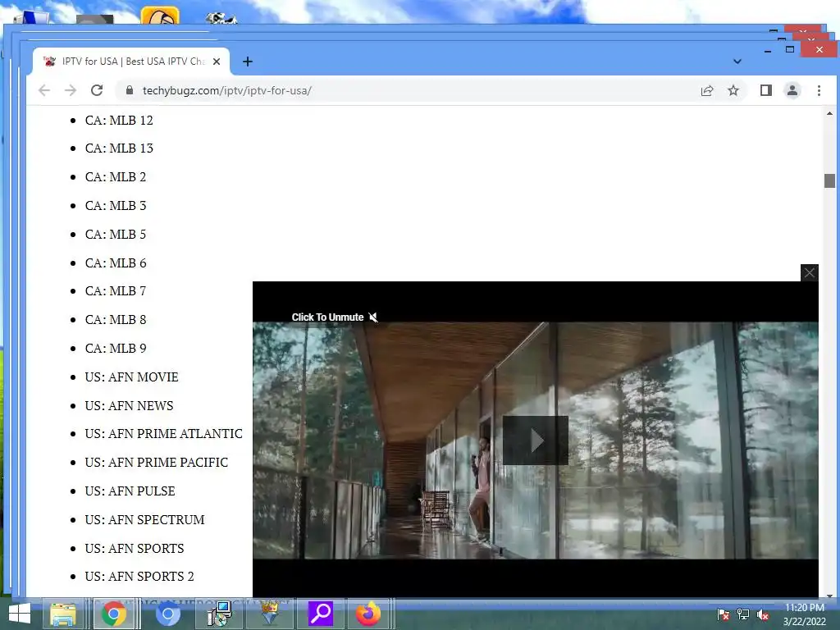Select the text CA: MLB 7
840x630 pixels.
point(115,291)
